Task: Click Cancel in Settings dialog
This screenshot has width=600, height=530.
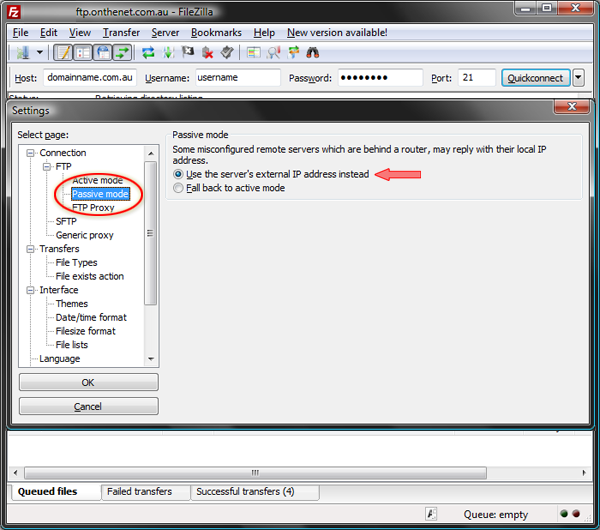Action: pos(88,406)
